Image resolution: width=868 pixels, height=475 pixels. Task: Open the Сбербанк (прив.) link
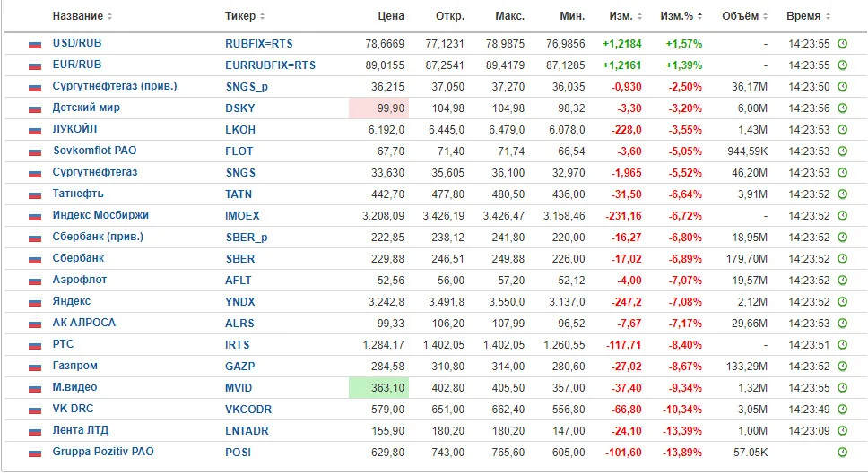[x=98, y=237]
